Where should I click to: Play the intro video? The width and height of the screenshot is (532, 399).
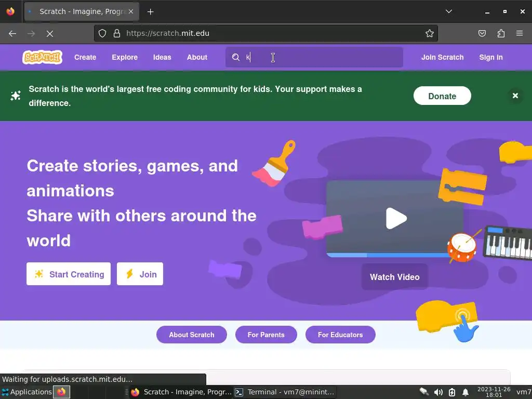click(x=396, y=219)
